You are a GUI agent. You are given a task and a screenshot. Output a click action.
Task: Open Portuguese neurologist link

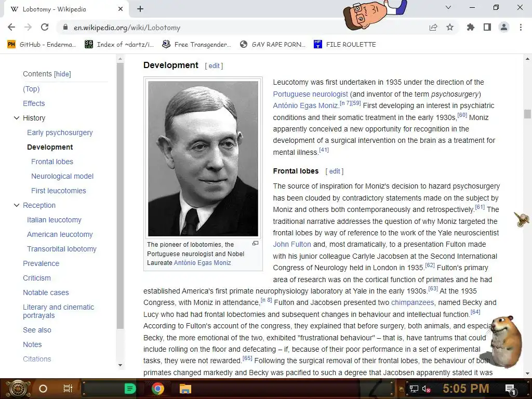point(311,94)
